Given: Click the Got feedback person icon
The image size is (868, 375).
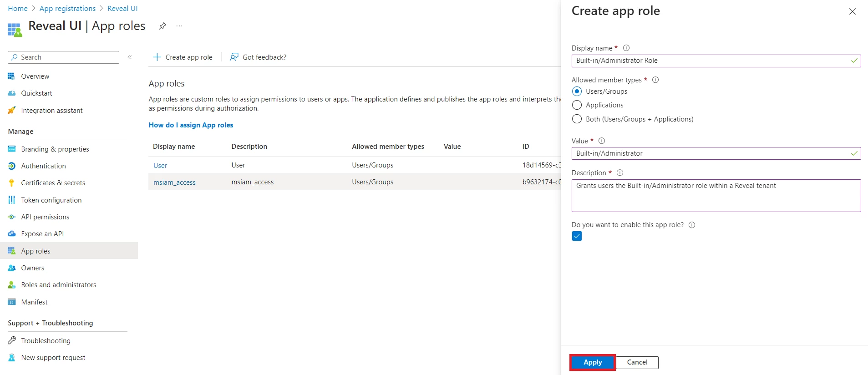Looking at the screenshot, I should click(x=234, y=57).
